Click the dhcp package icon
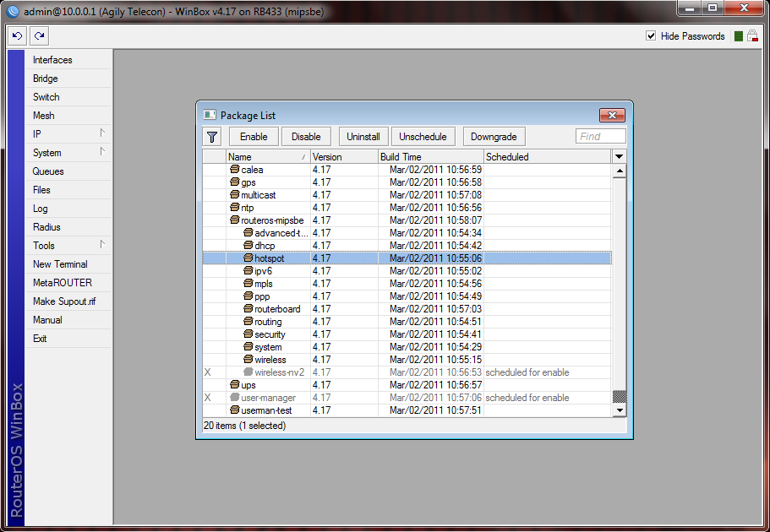Screen dimensions: 770x532 tap(248, 246)
